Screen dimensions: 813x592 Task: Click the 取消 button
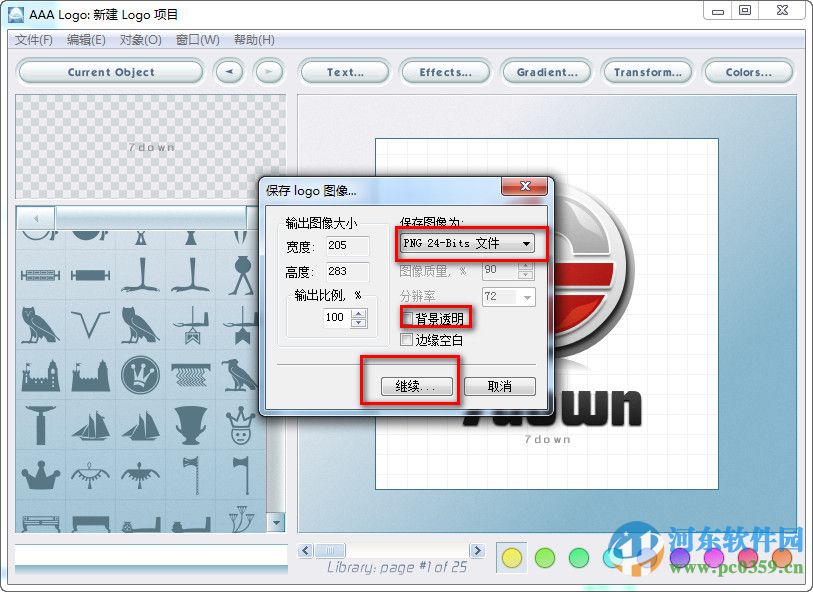[x=500, y=386]
